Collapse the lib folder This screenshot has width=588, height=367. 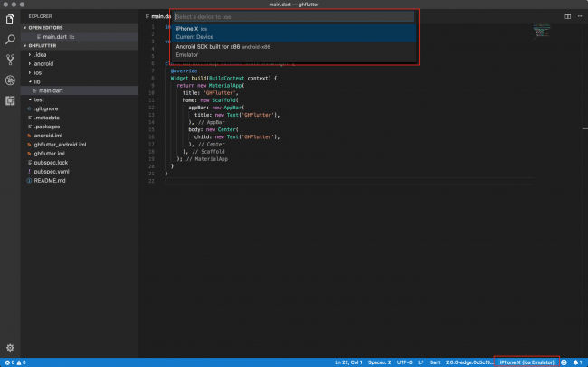[38, 81]
